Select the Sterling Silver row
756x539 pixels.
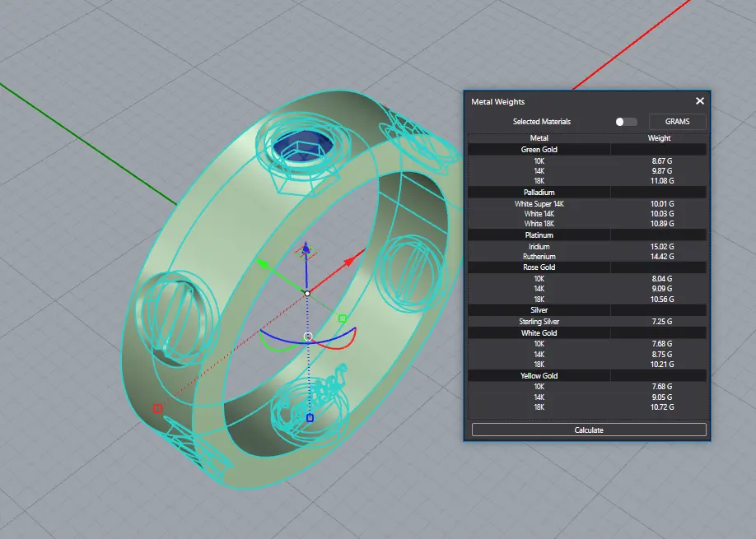coord(586,322)
